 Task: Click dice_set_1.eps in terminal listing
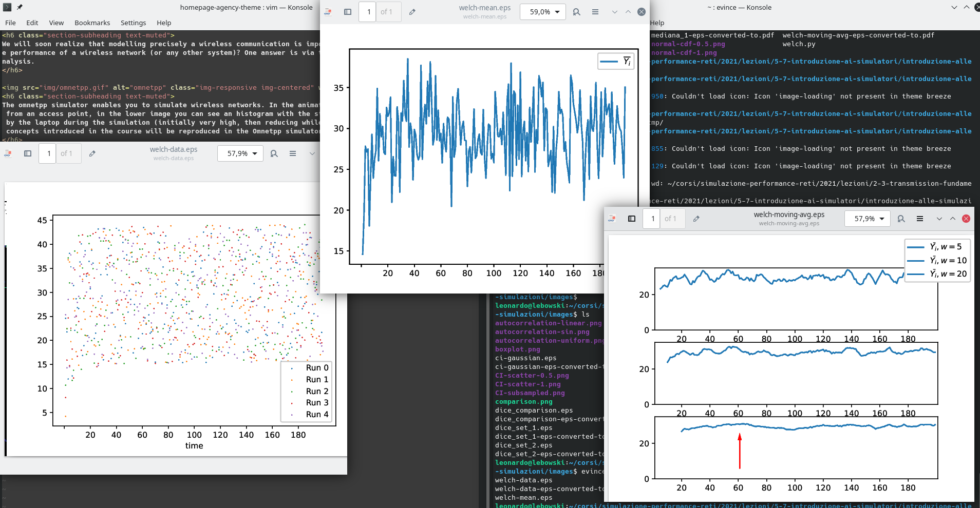pyautogui.click(x=523, y=428)
